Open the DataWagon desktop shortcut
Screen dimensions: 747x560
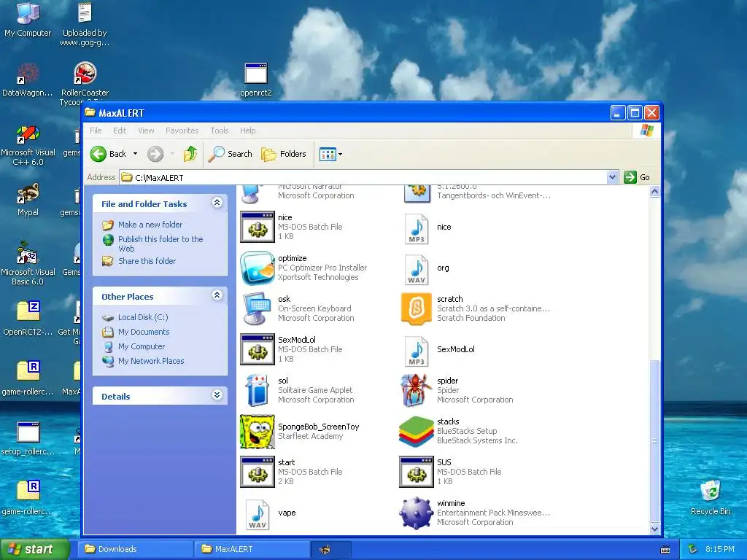pos(28,80)
